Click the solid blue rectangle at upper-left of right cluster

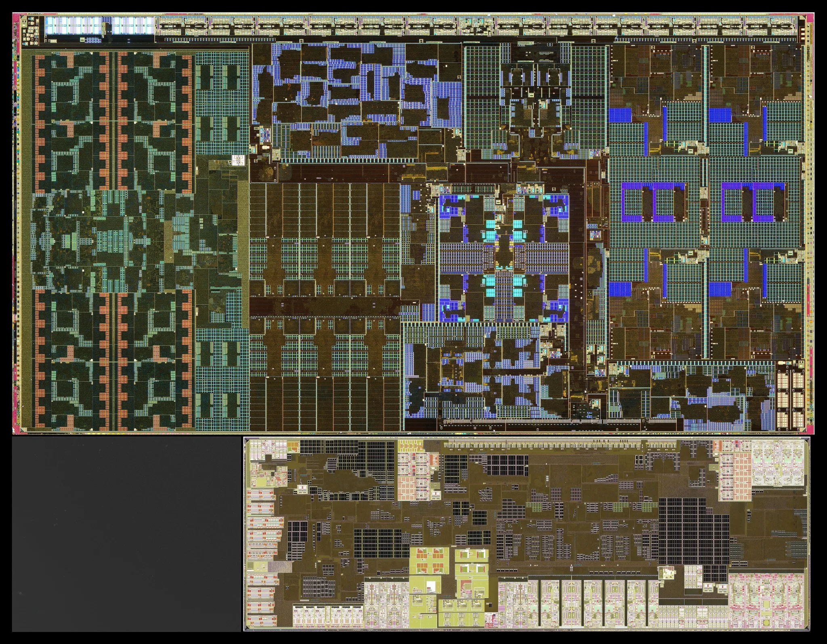coord(620,115)
